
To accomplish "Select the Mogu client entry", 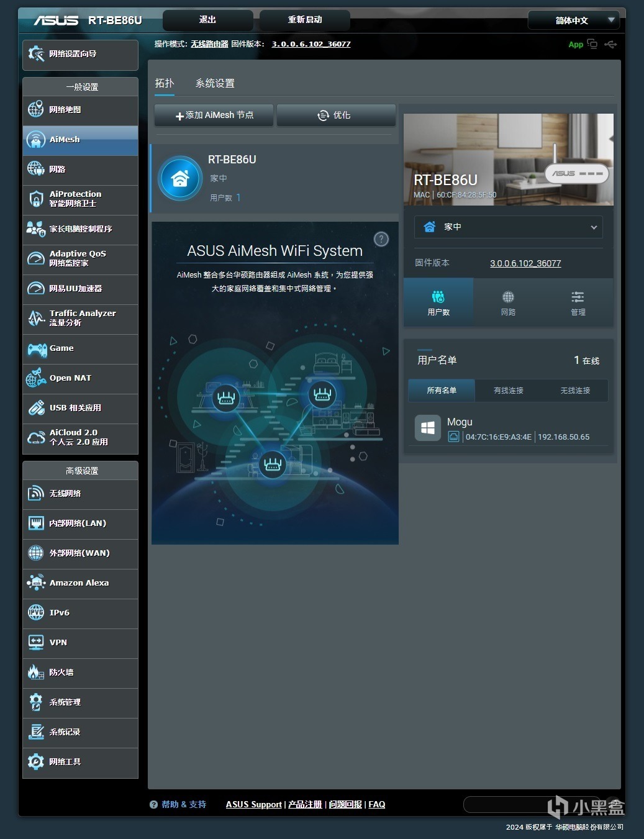I will click(508, 429).
